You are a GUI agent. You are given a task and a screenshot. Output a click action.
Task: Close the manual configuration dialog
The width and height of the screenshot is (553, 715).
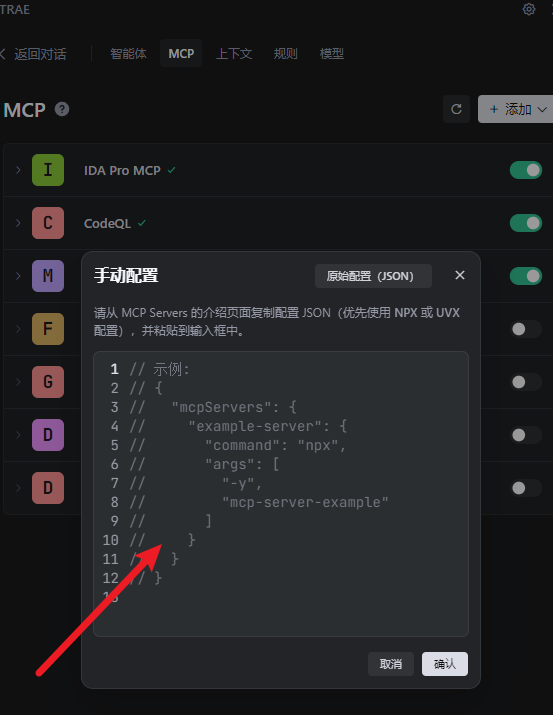(460, 275)
